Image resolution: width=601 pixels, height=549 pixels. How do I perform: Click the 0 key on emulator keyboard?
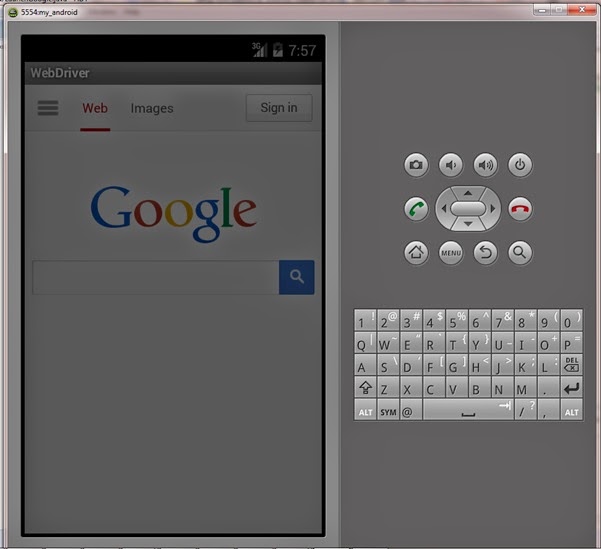coord(571,320)
